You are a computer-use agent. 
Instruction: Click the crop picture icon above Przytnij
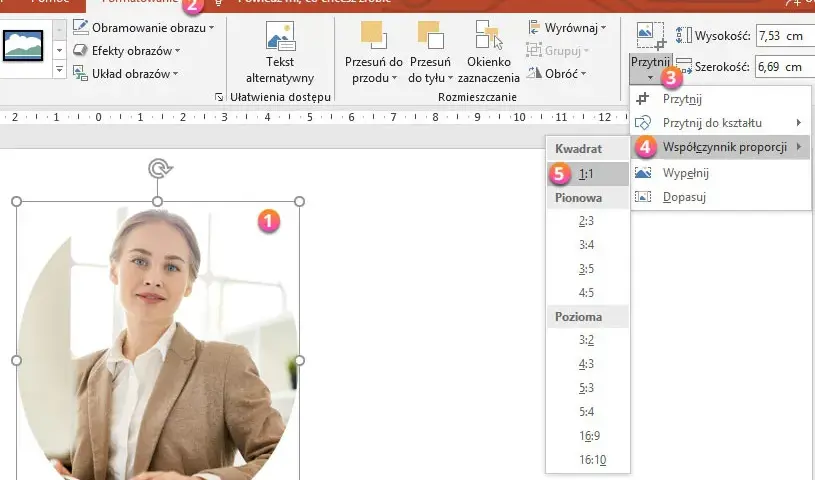pos(650,36)
